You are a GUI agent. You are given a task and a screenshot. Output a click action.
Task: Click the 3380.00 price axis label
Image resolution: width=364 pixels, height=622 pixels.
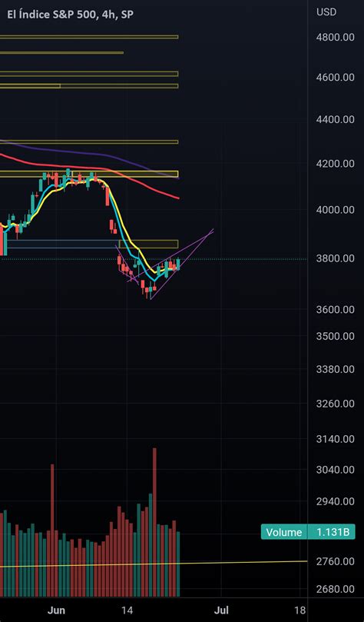tap(335, 369)
